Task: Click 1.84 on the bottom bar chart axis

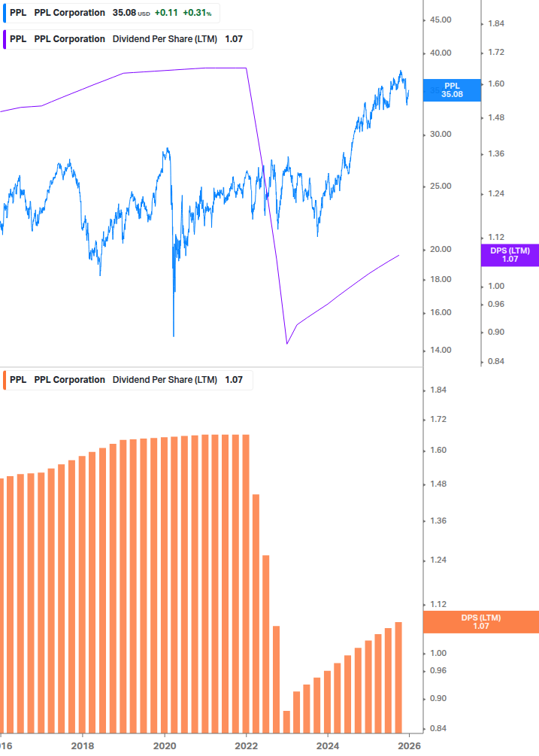Action: tap(438, 390)
